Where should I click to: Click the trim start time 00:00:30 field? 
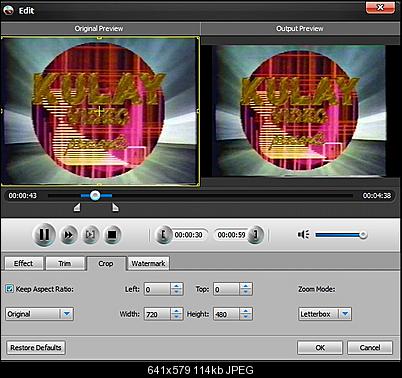coord(189,235)
